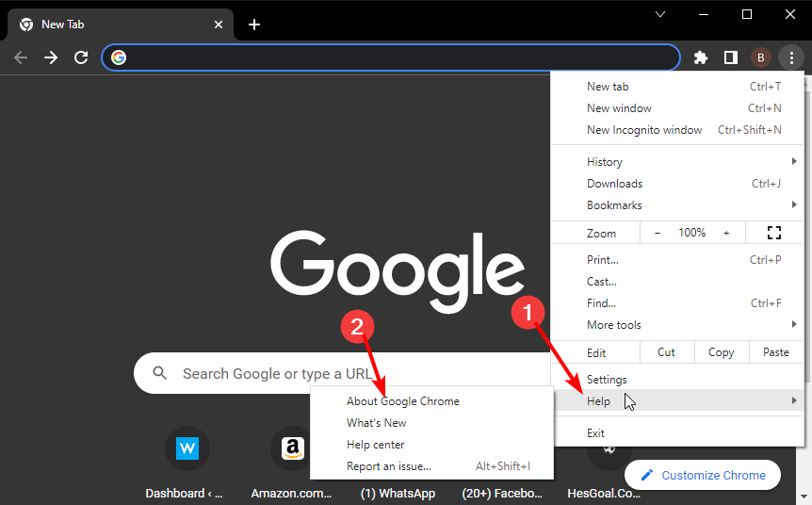The image size is (812, 505).
Task: Expand the Bookmarks submenu
Action: (x=678, y=205)
